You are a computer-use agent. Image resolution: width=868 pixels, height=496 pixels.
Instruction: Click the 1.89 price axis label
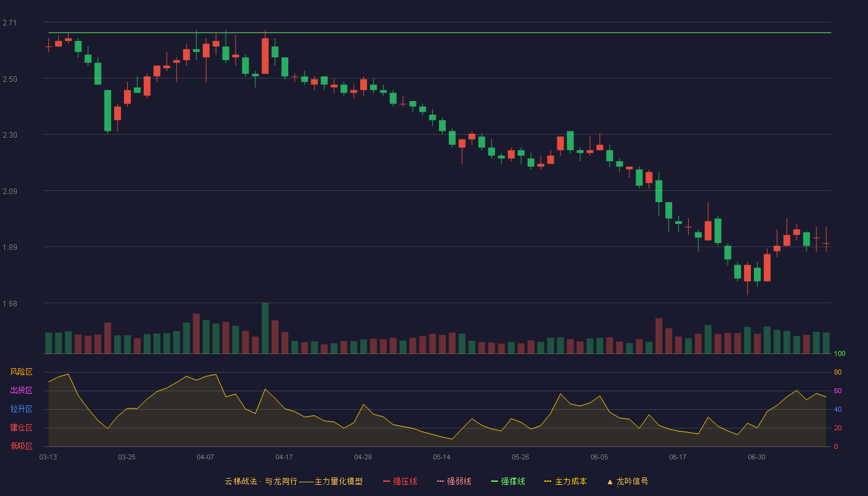10,247
